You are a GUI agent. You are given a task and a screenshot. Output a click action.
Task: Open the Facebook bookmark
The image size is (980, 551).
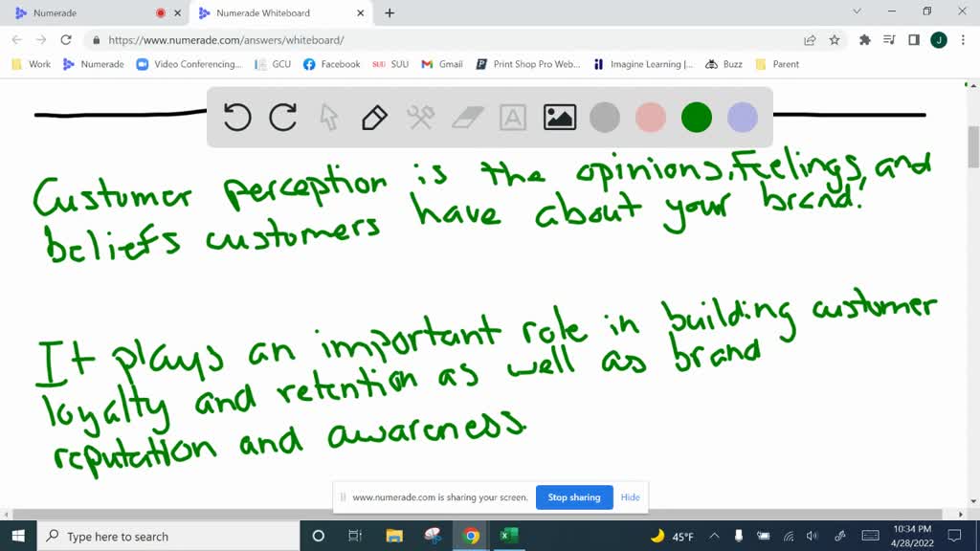tap(330, 64)
